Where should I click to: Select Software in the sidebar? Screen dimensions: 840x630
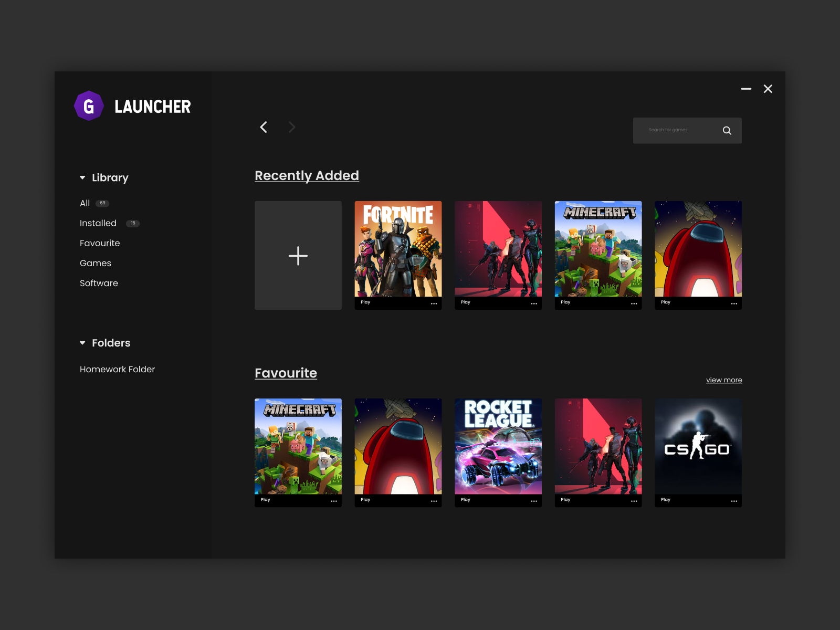[x=99, y=283]
